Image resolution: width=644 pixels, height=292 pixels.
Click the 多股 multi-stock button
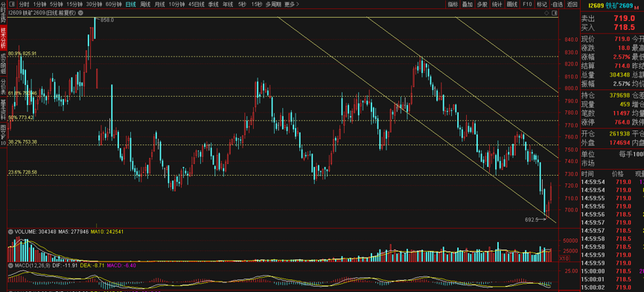coord(482,4)
